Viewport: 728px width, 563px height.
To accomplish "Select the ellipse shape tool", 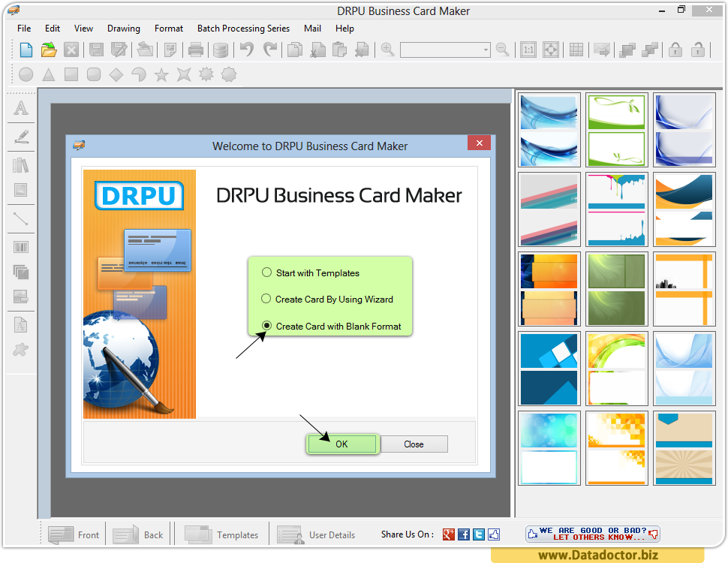I will (26, 74).
